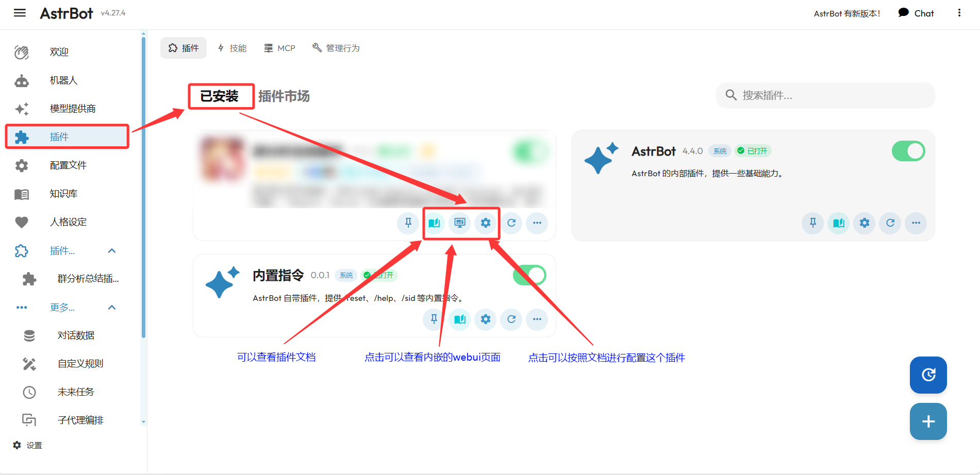This screenshot has height=475, width=980.
Task: Reload the blurred first plugin
Action: (511, 223)
